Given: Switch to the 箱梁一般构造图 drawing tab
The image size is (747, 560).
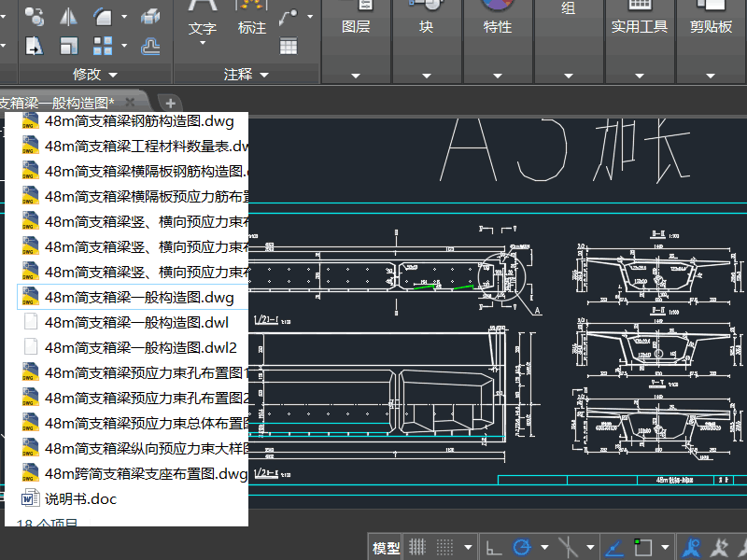Looking at the screenshot, I should tap(56, 102).
